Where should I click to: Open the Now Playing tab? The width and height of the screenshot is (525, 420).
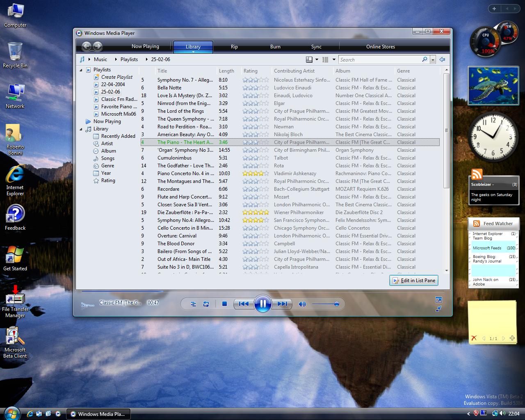click(x=145, y=46)
